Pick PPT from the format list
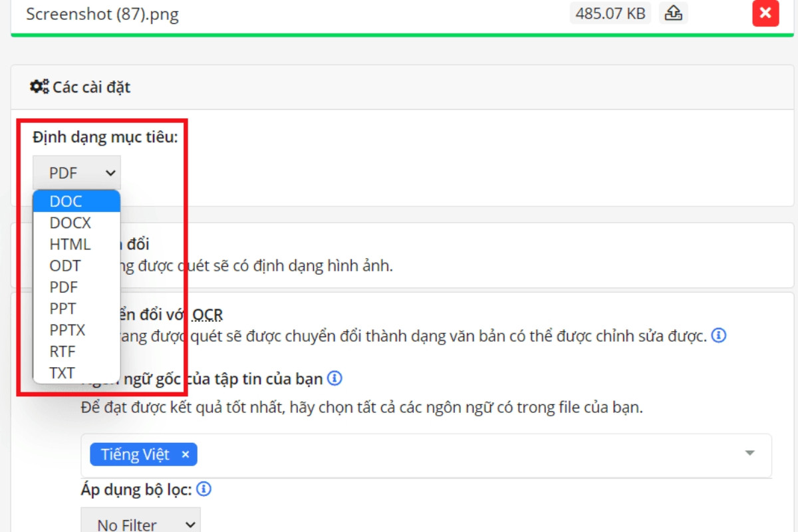This screenshot has width=798, height=532. (76, 308)
